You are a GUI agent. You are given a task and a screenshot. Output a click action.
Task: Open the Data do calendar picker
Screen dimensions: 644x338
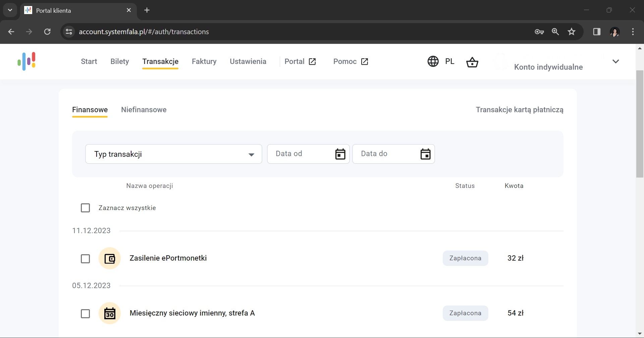coord(425,154)
